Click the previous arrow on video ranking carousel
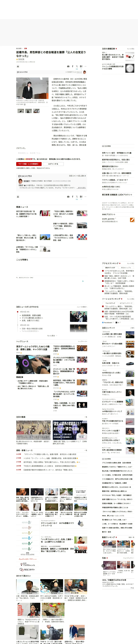This screenshot has width=138, height=644. point(103,544)
